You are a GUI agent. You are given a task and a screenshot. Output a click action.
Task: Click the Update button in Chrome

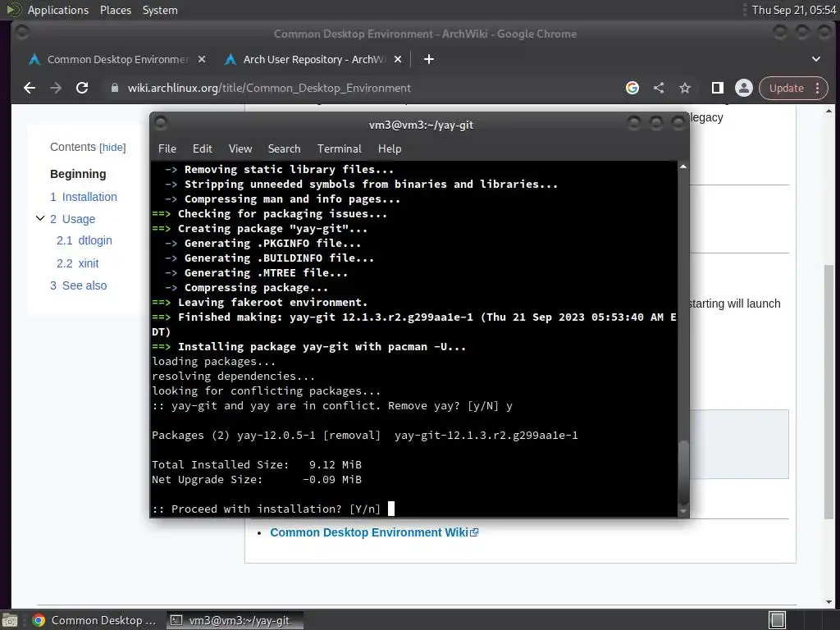click(x=787, y=88)
